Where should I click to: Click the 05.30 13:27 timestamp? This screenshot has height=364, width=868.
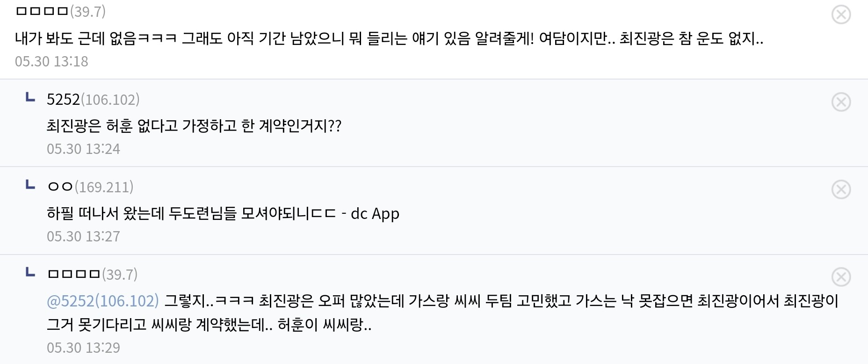(83, 236)
